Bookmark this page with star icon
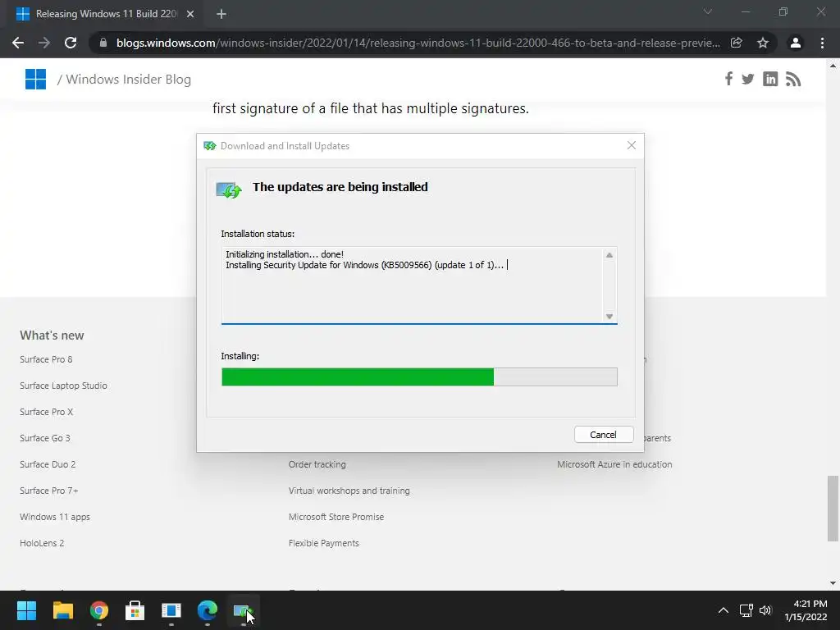Screen dimensions: 840x630 tap(763, 43)
